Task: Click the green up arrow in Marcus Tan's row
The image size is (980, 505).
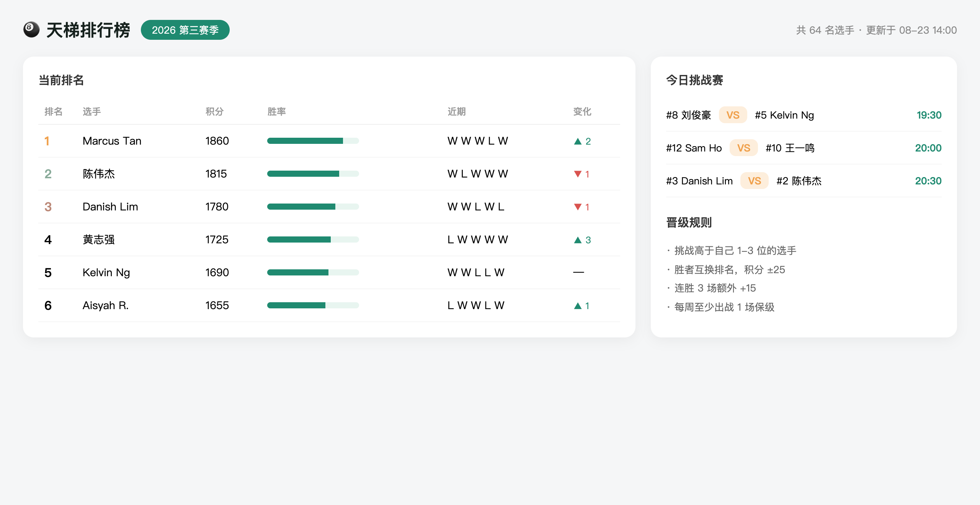Action: 578,141
